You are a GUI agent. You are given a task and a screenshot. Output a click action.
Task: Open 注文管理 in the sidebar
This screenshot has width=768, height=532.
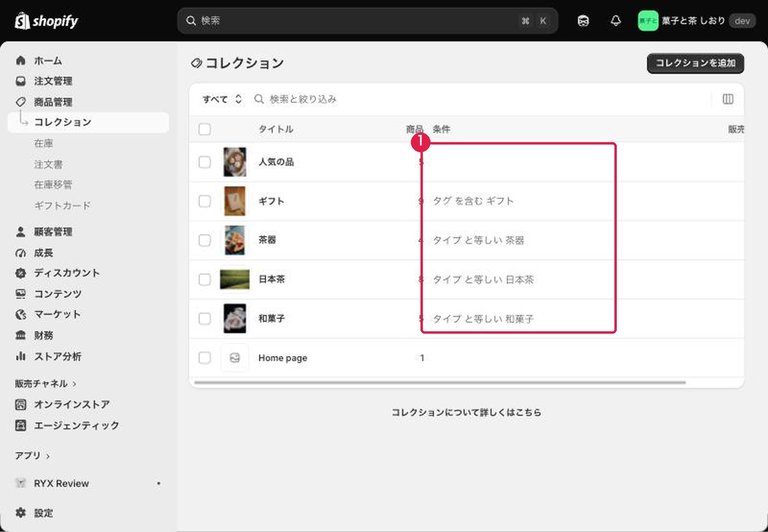tap(53, 81)
